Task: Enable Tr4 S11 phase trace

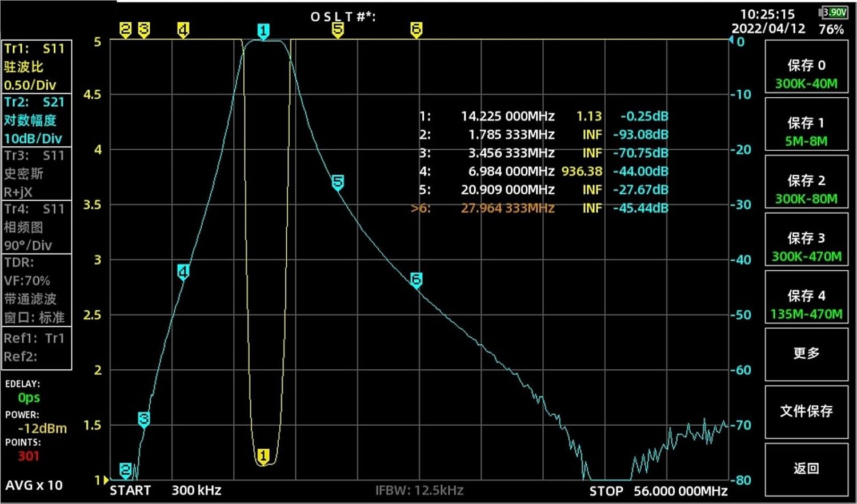Action: click(37, 227)
